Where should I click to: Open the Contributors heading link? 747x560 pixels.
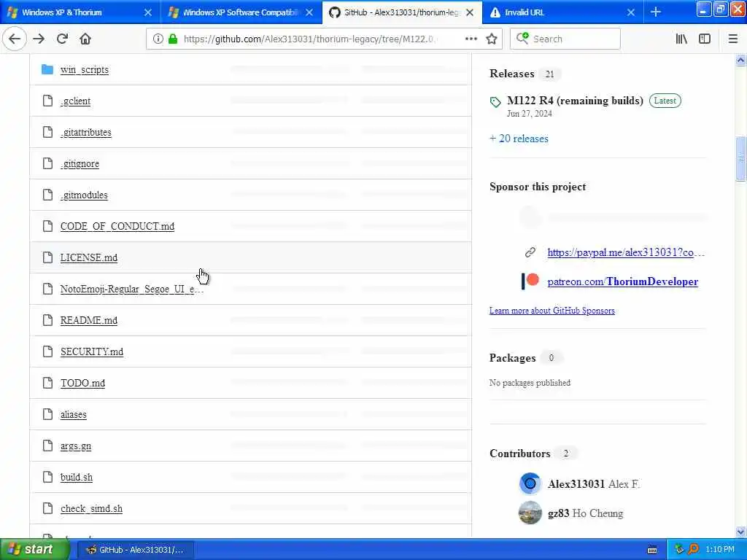coord(519,454)
